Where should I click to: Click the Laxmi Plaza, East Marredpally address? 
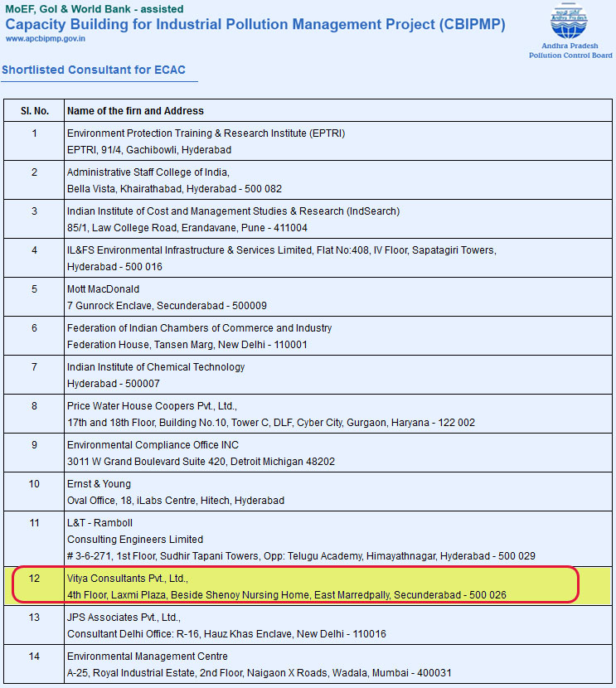pyautogui.click(x=287, y=596)
